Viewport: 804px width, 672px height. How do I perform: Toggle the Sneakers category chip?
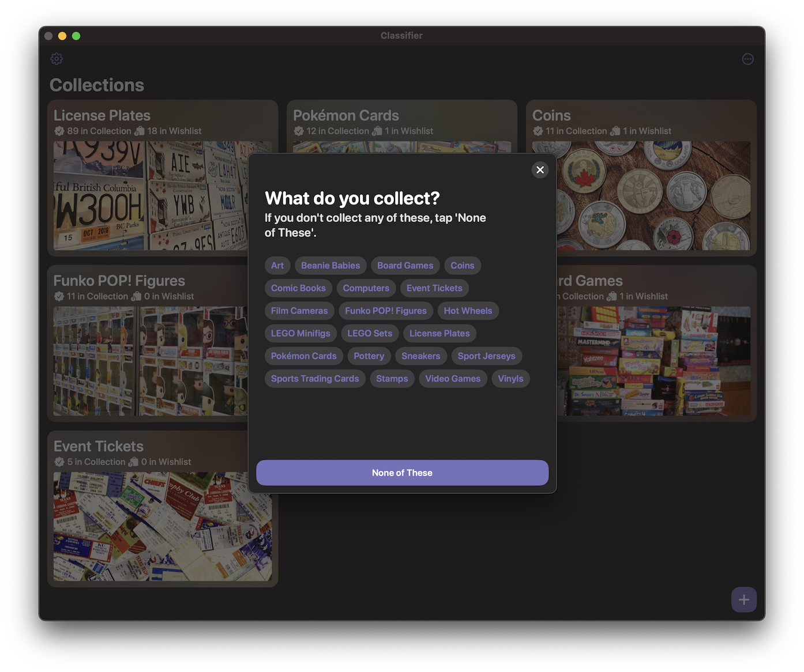420,356
